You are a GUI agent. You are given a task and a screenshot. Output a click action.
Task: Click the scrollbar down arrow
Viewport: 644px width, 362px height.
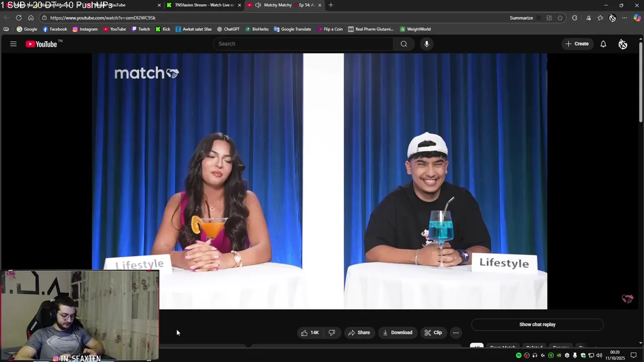(640, 343)
